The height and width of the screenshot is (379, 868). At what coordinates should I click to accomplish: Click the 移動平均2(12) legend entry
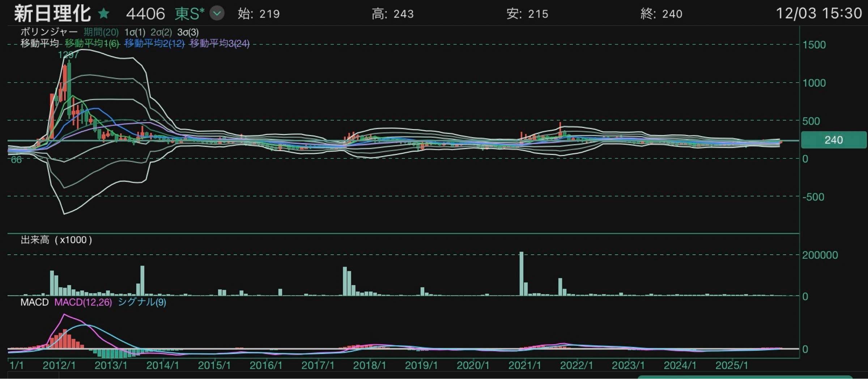pyautogui.click(x=154, y=43)
